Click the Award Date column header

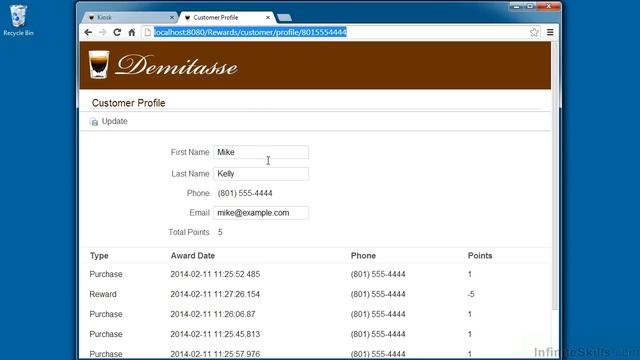pyautogui.click(x=193, y=256)
